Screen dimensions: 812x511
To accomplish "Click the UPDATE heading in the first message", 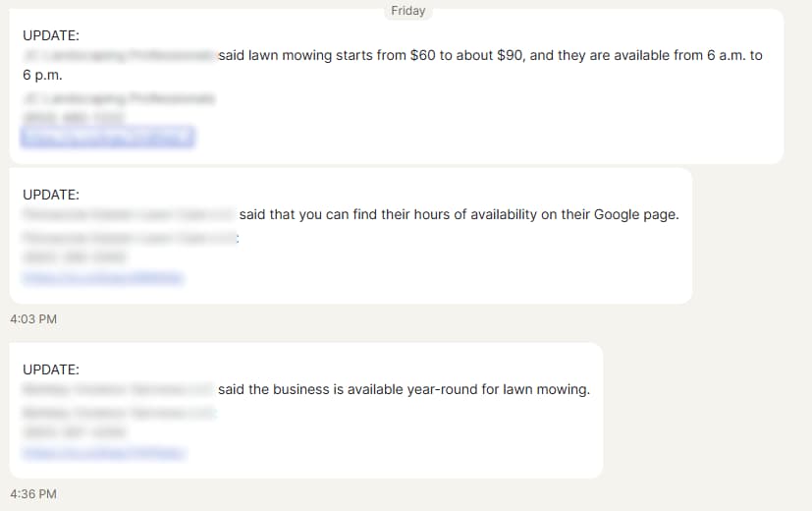I will (51, 35).
